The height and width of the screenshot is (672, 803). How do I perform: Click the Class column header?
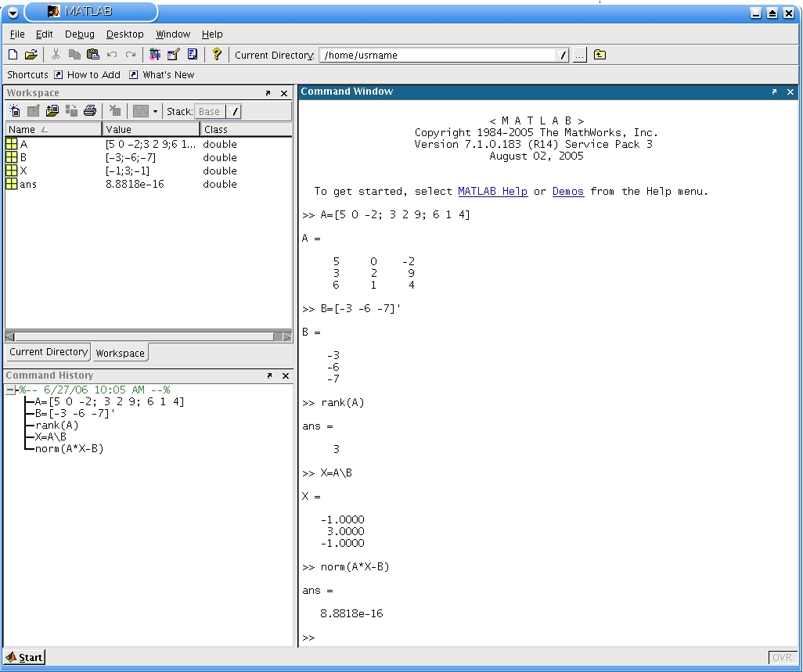click(246, 130)
